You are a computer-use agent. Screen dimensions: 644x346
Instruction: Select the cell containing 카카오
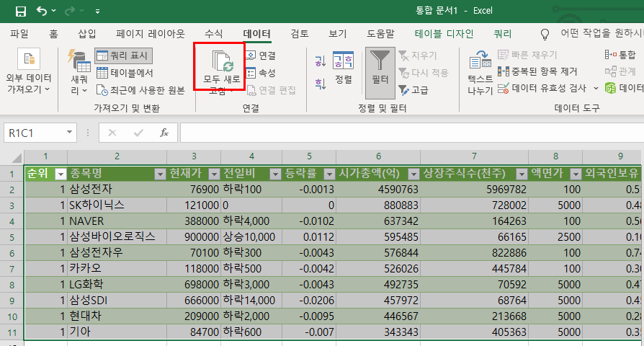(x=117, y=269)
